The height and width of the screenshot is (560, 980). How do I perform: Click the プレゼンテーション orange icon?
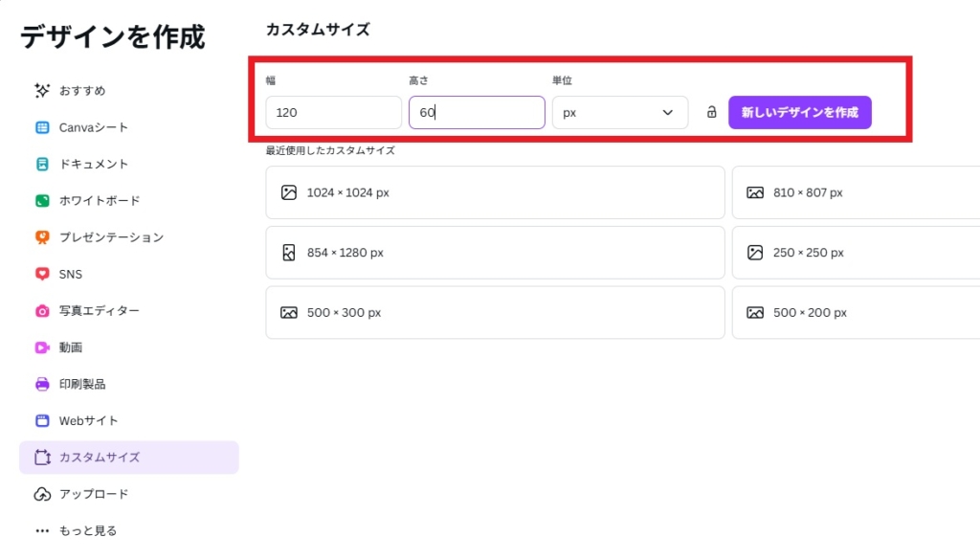42,237
